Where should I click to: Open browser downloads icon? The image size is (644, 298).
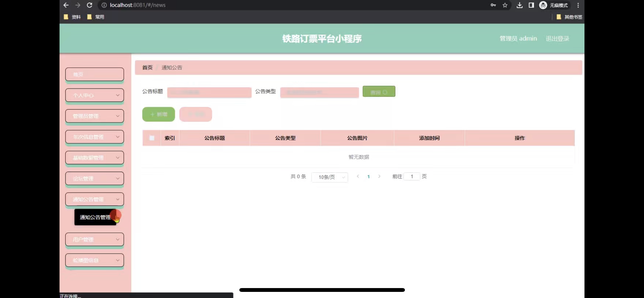[x=519, y=5]
